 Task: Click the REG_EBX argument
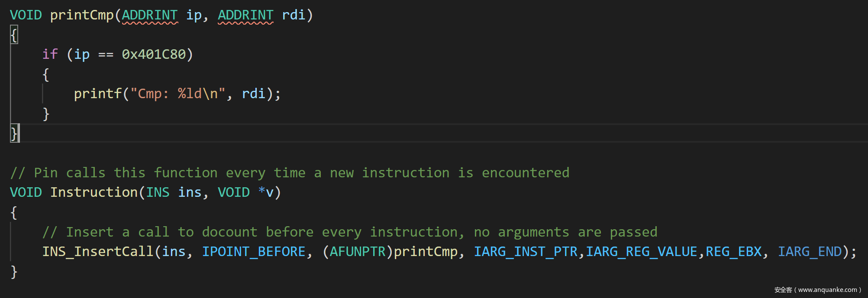click(734, 252)
